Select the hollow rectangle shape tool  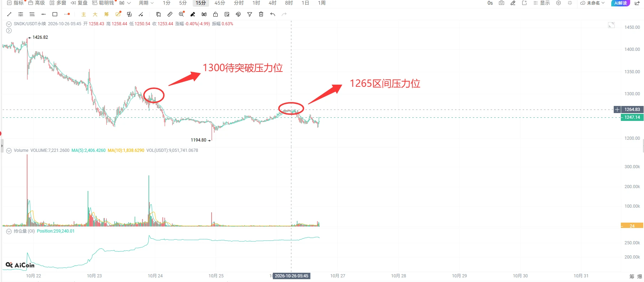(55, 14)
